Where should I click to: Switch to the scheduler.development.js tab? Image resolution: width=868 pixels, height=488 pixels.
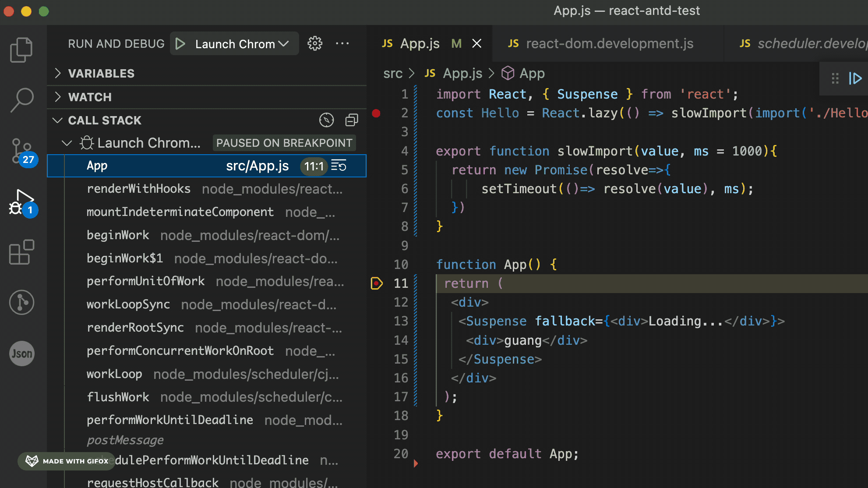coord(804,43)
